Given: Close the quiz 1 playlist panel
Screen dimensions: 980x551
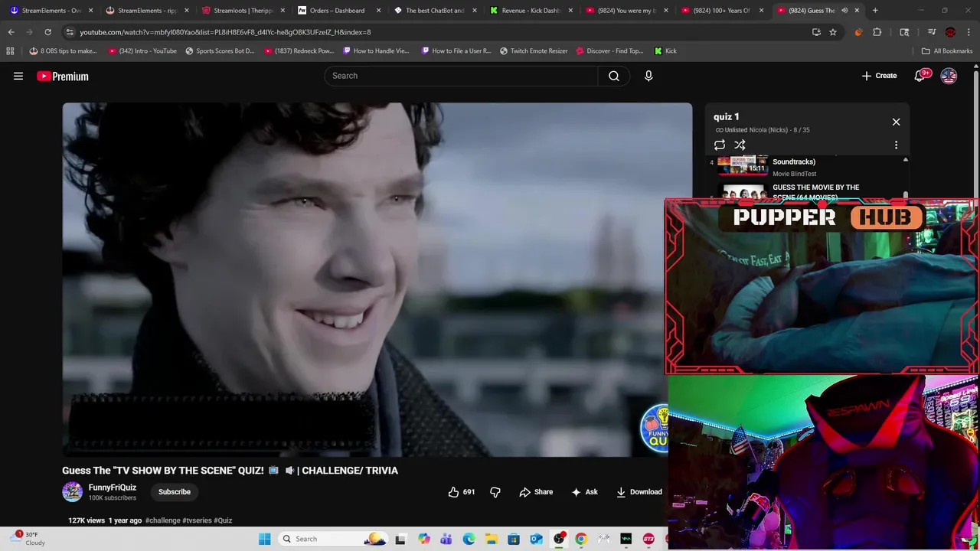Looking at the screenshot, I should [x=896, y=122].
